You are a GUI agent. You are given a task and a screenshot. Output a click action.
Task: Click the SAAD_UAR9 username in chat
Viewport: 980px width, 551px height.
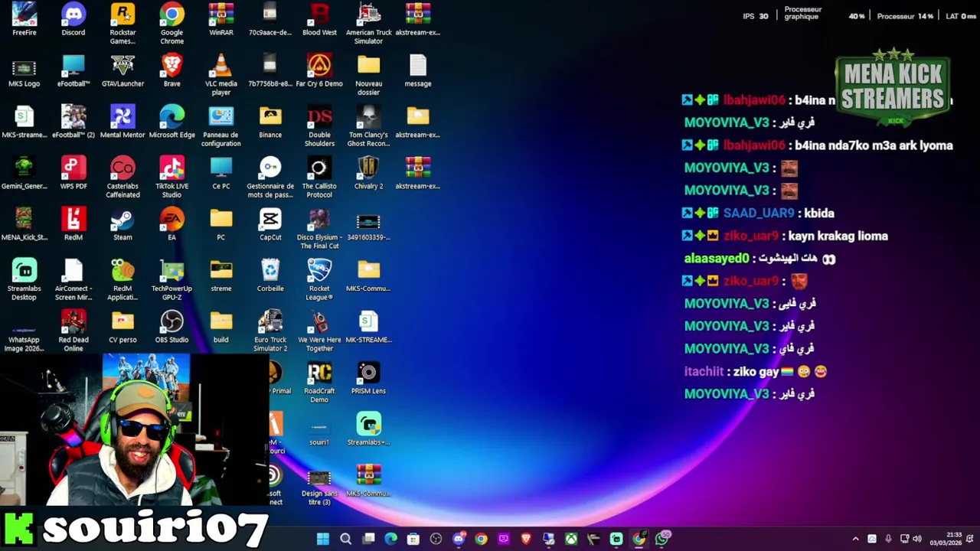click(759, 214)
